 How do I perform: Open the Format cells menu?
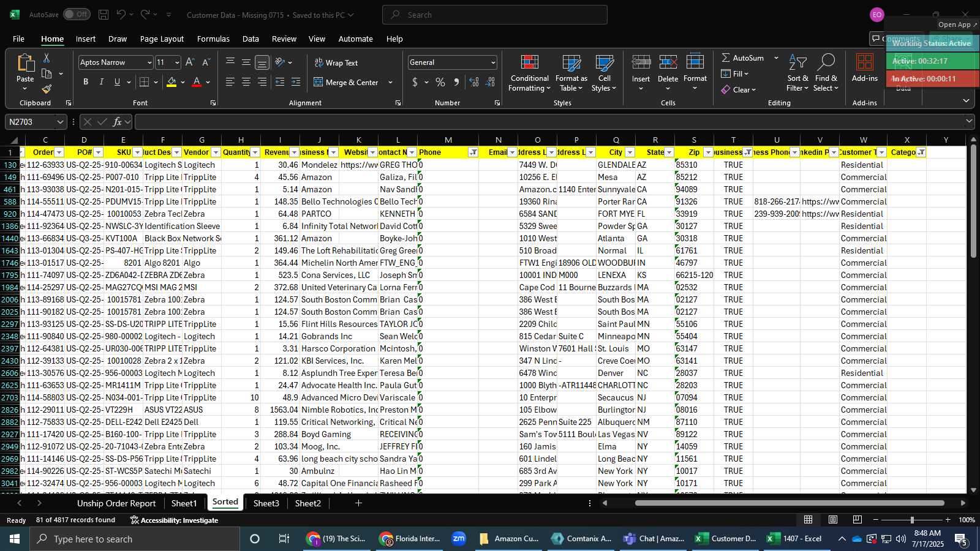click(695, 73)
